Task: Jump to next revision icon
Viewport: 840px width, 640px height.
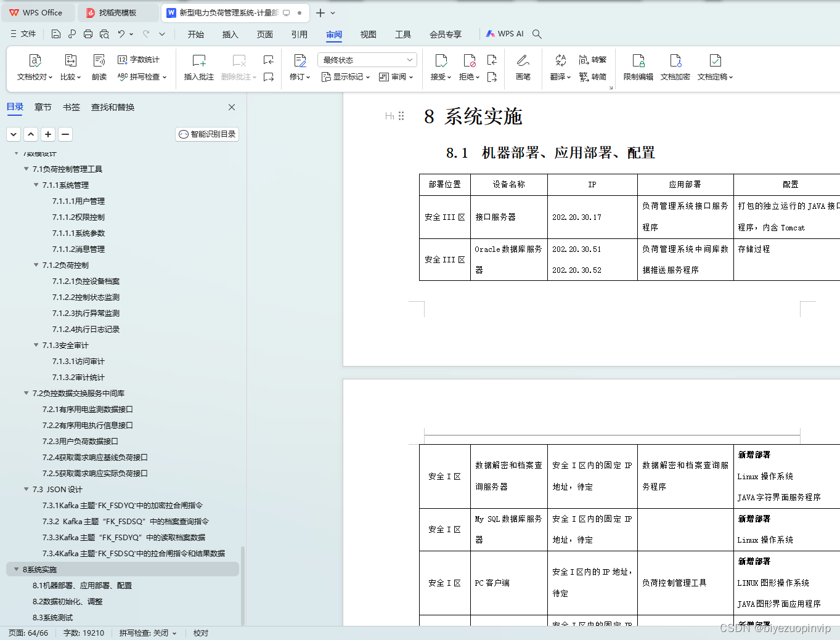Action: click(492, 77)
